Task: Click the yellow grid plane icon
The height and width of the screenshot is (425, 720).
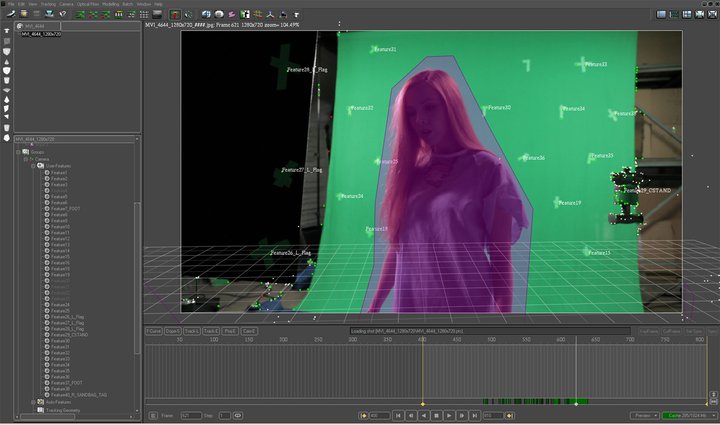Action: (x=258, y=15)
